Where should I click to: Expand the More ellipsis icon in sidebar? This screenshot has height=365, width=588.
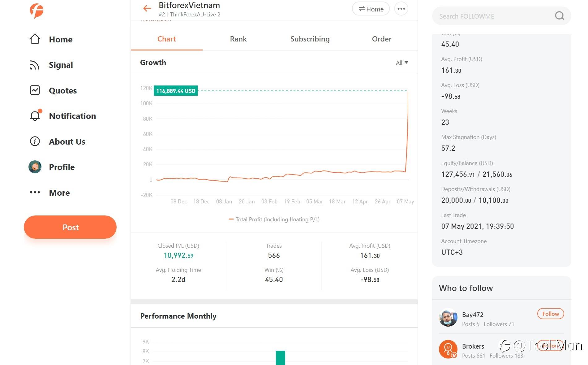[35, 192]
